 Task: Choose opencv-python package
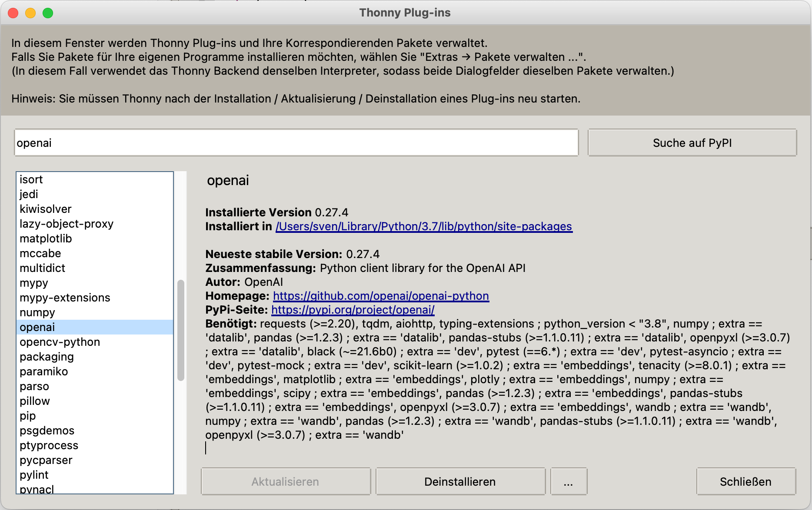coord(95,342)
